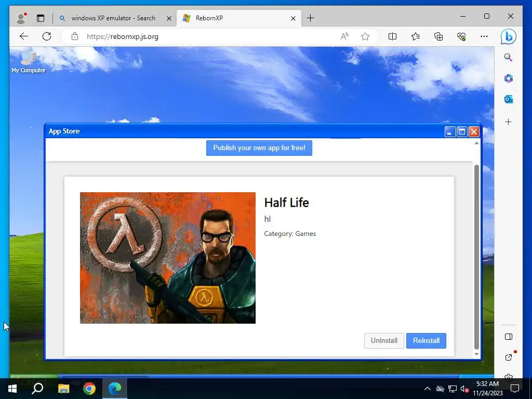Image resolution: width=532 pixels, height=399 pixels.
Task: Maximize the App Store window
Action: click(462, 131)
